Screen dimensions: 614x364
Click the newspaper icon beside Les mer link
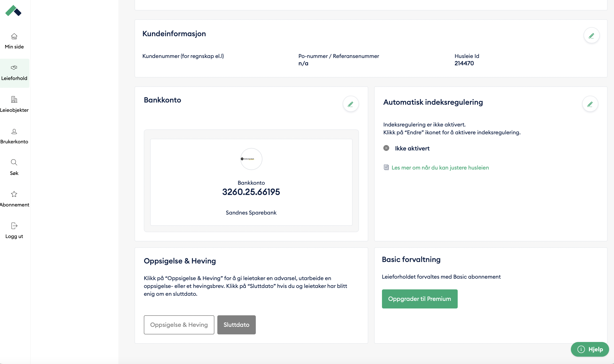pos(386,168)
